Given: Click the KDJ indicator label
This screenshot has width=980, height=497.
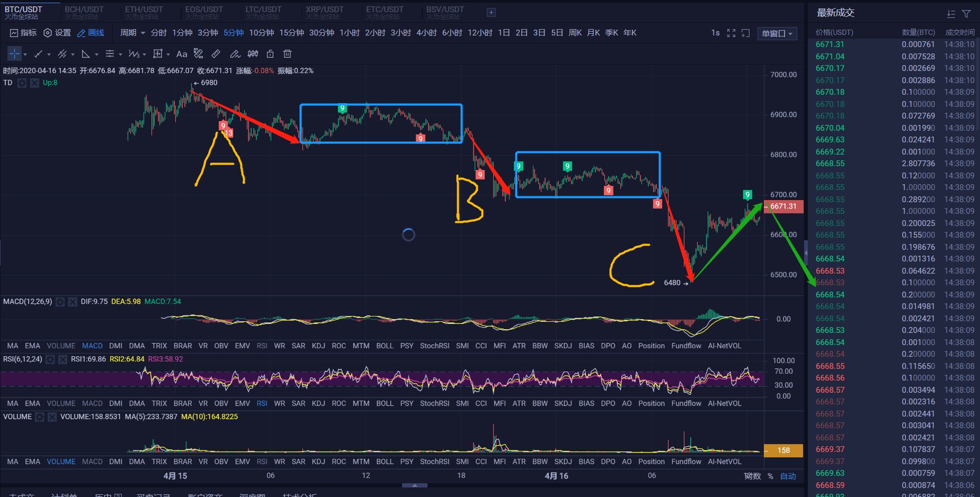Looking at the screenshot, I should tap(318, 346).
